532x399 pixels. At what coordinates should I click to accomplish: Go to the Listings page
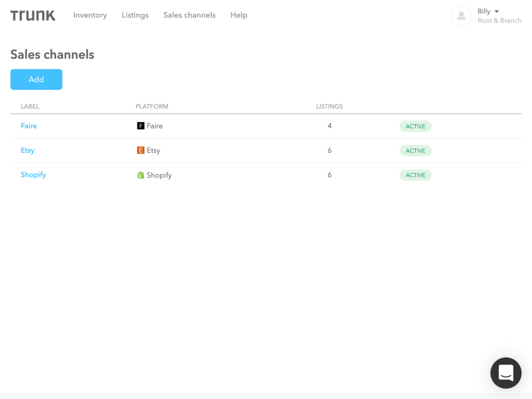135,16
